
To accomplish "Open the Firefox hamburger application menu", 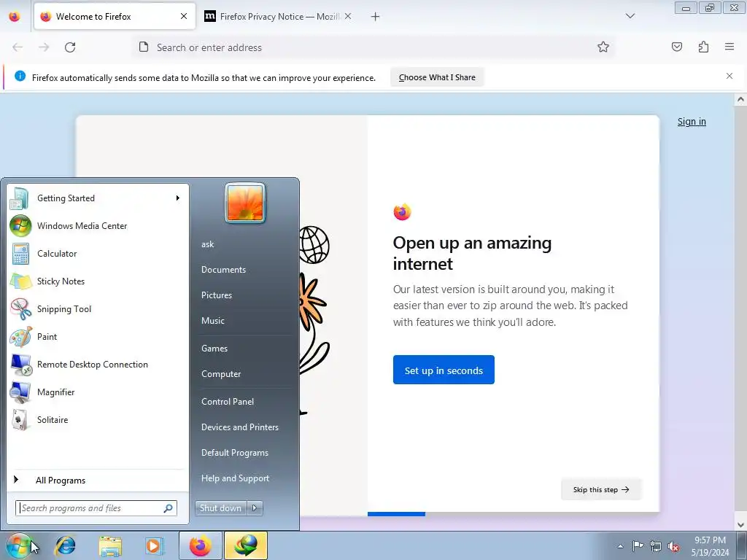I will [x=729, y=47].
